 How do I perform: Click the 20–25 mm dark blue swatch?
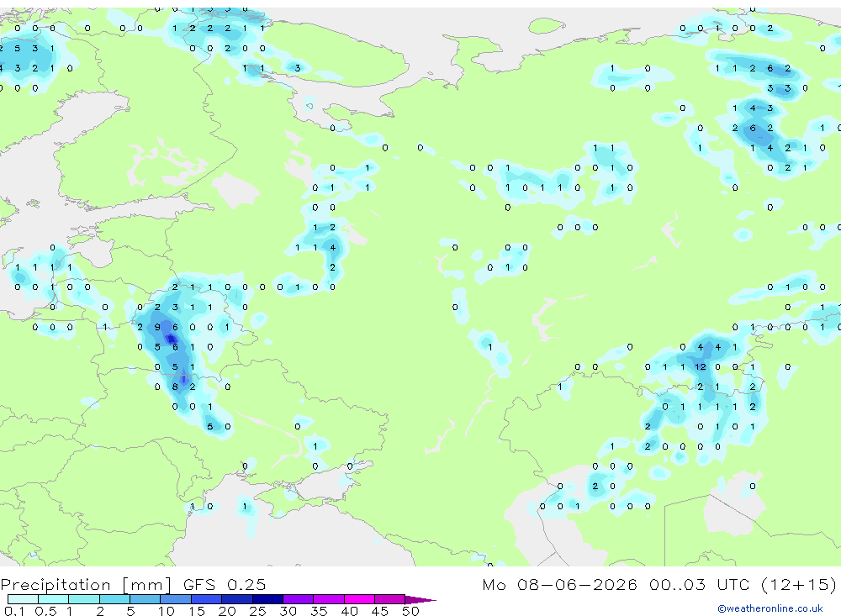pos(237,599)
